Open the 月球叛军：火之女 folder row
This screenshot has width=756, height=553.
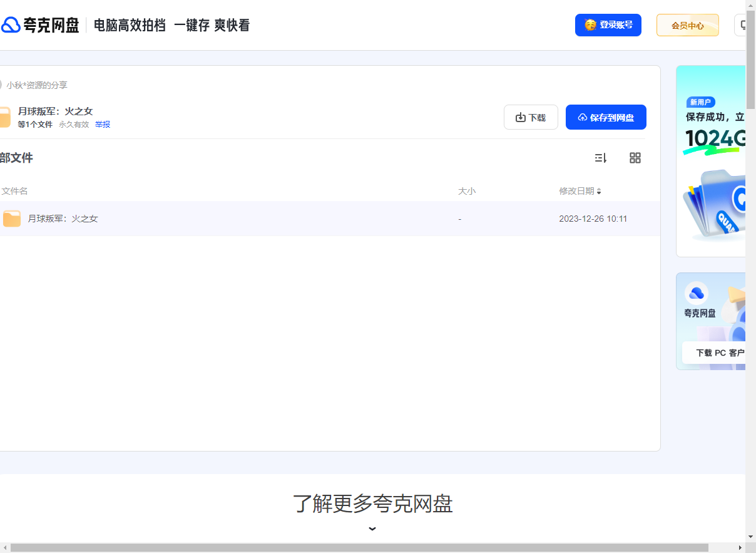tap(330, 219)
